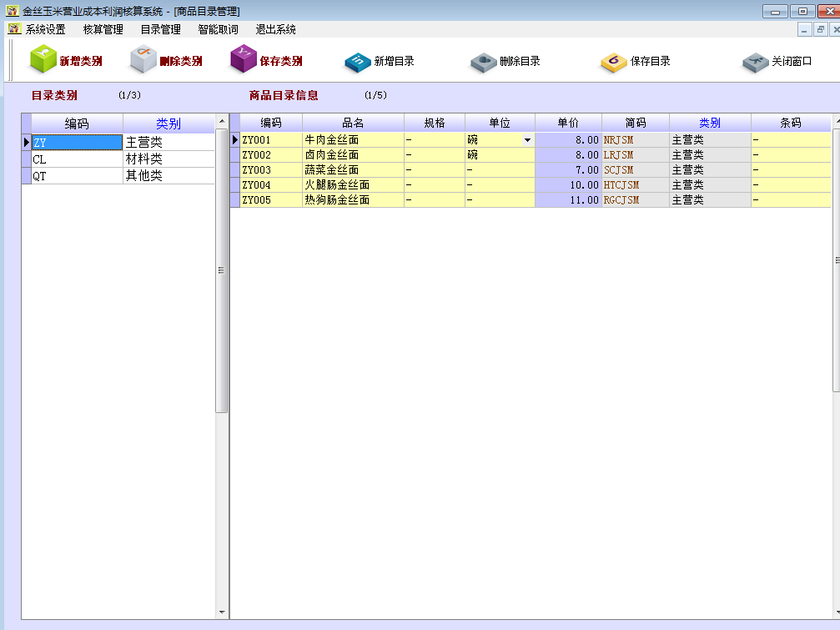Open the 目录管理 menu
840x630 pixels.
click(160, 29)
